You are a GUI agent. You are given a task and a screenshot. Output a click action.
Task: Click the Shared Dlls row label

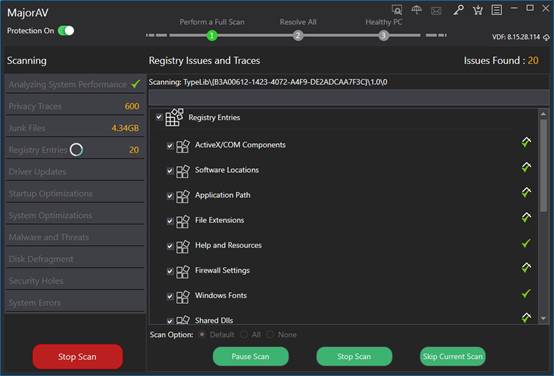(x=214, y=321)
